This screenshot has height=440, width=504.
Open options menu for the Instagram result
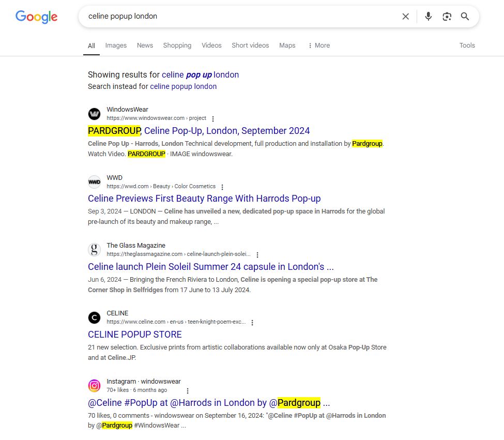click(188, 391)
